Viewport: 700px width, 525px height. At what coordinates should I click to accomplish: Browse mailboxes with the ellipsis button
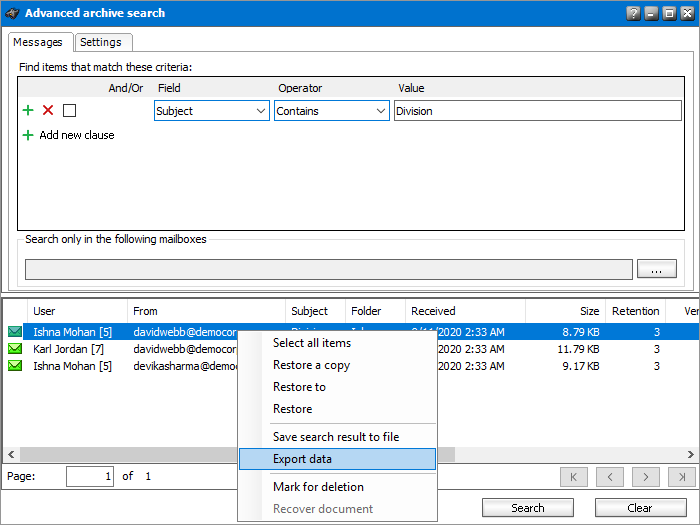point(657,269)
